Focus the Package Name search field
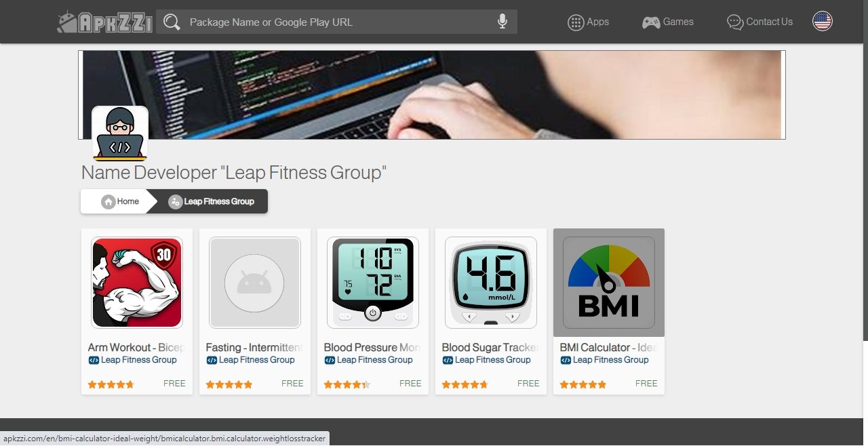The width and height of the screenshot is (868, 446). coord(336,22)
